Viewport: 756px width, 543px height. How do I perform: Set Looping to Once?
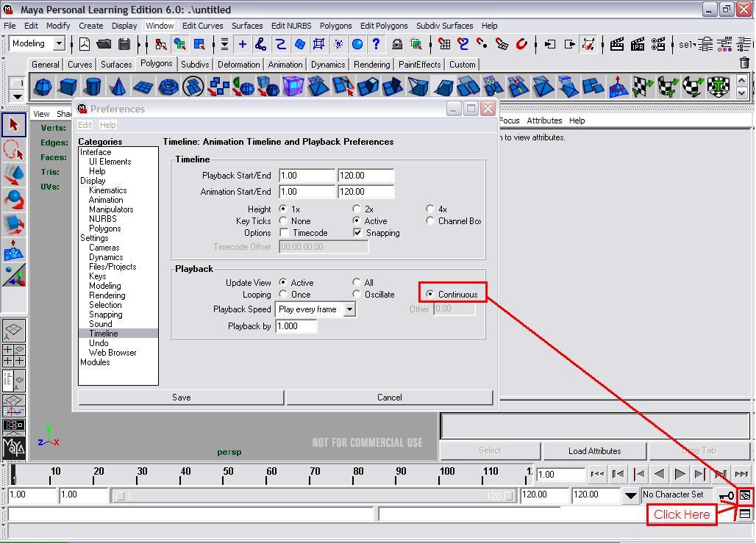pos(283,295)
